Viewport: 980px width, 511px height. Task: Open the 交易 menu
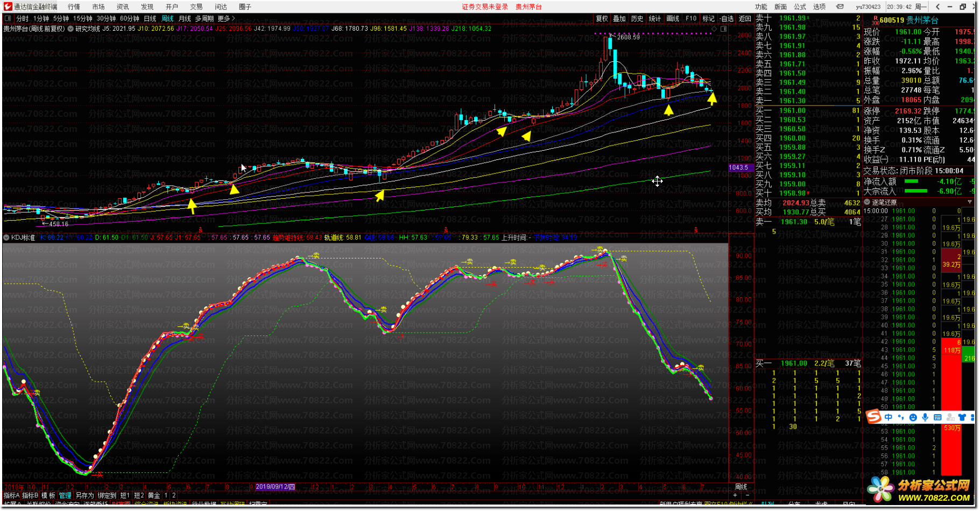(196, 7)
